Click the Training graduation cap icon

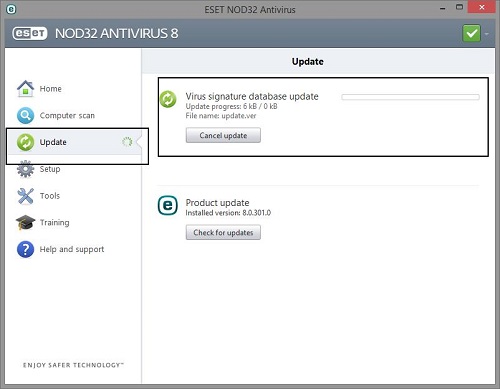pos(25,222)
